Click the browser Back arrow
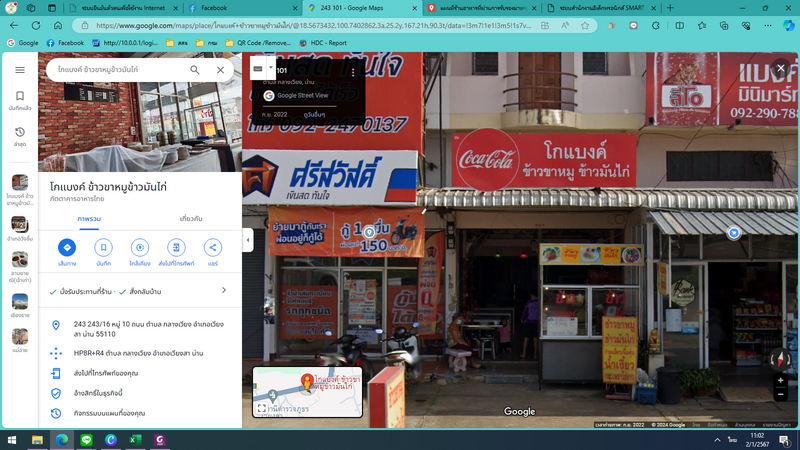 click(14, 25)
